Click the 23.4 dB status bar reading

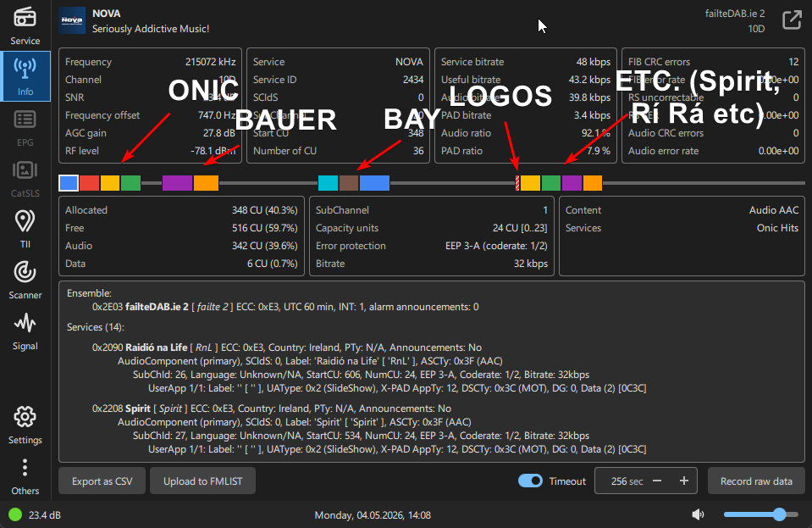[x=45, y=515]
